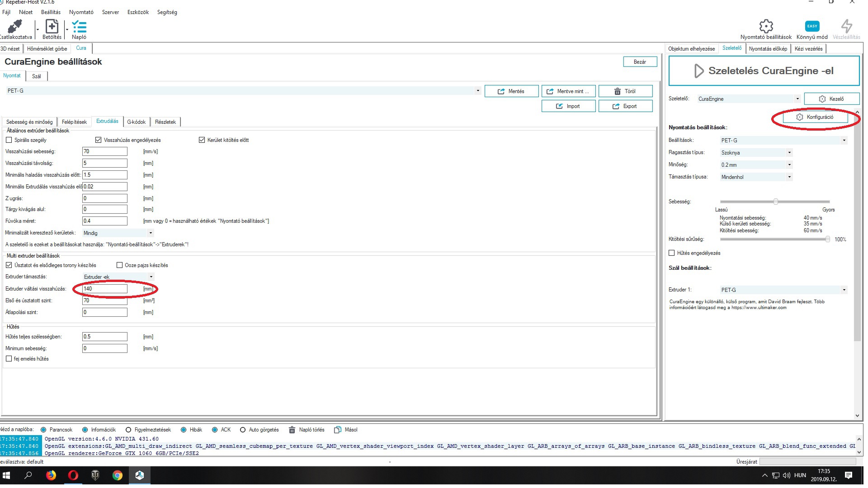Open the Eszközök menu
This screenshot has width=868, height=488.
click(138, 12)
